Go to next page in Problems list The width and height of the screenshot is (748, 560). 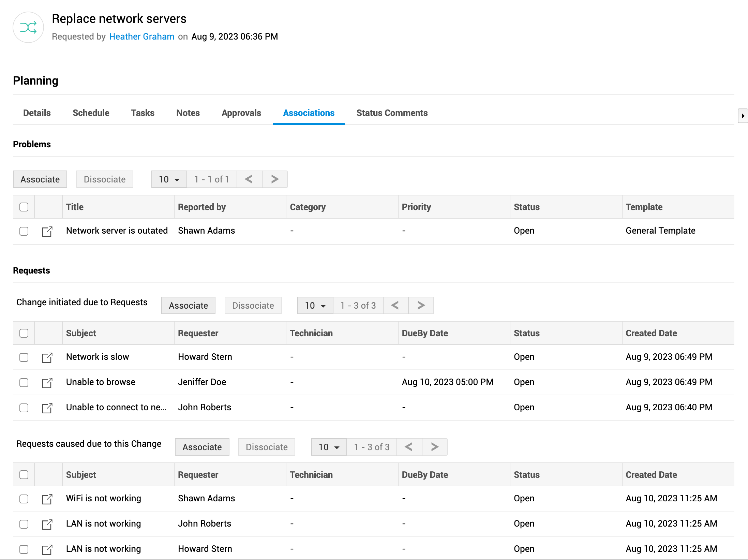click(275, 179)
